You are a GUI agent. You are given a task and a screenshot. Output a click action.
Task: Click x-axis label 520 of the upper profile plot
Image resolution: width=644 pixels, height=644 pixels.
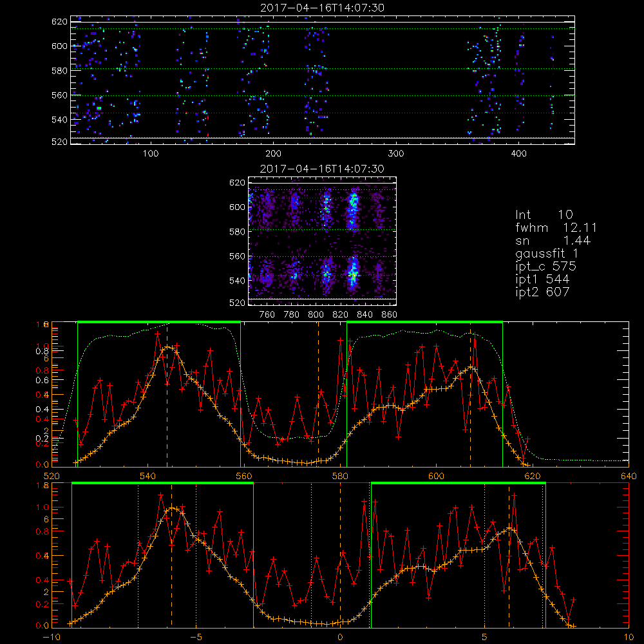[x=52, y=477]
